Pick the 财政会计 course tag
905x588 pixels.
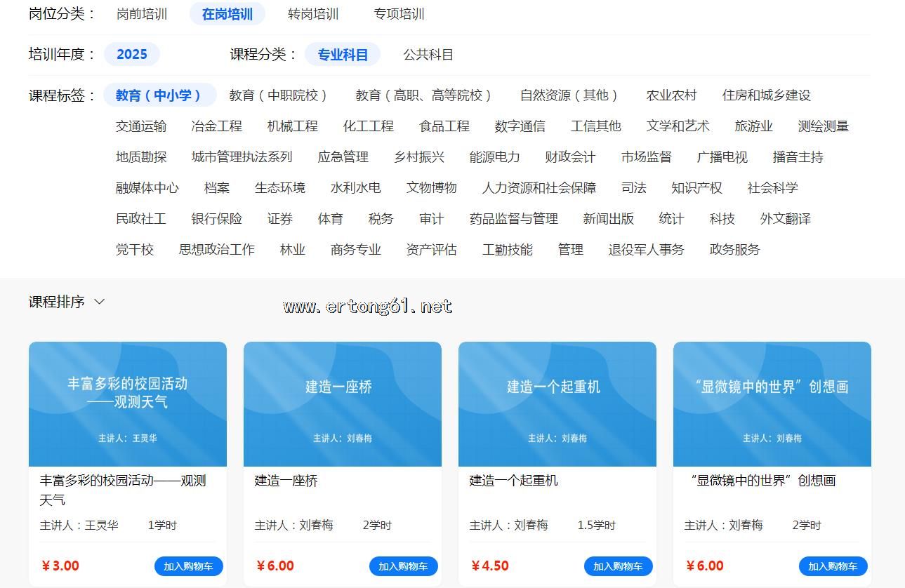(570, 157)
